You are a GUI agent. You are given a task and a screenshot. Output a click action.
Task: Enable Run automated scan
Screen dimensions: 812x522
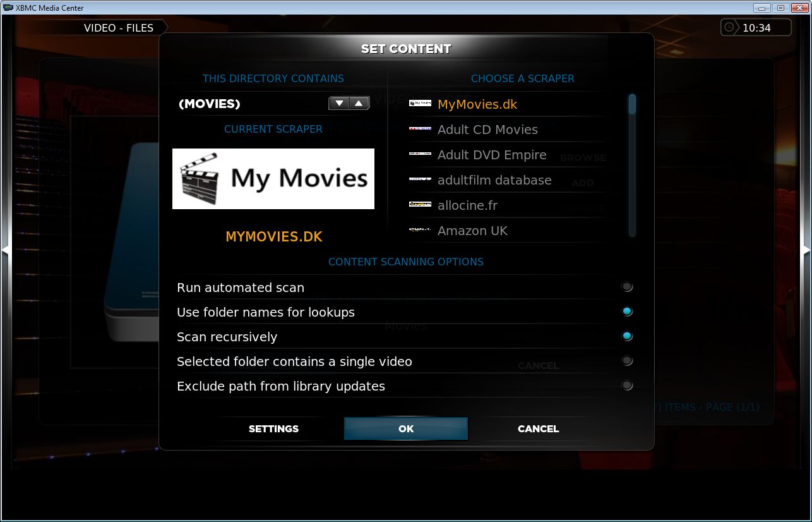(x=627, y=286)
